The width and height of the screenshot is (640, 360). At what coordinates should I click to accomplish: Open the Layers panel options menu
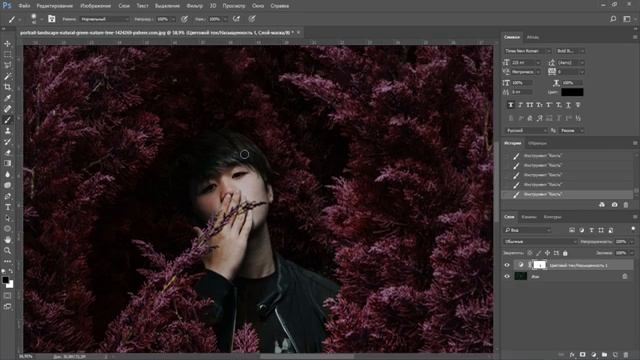tap(635, 217)
